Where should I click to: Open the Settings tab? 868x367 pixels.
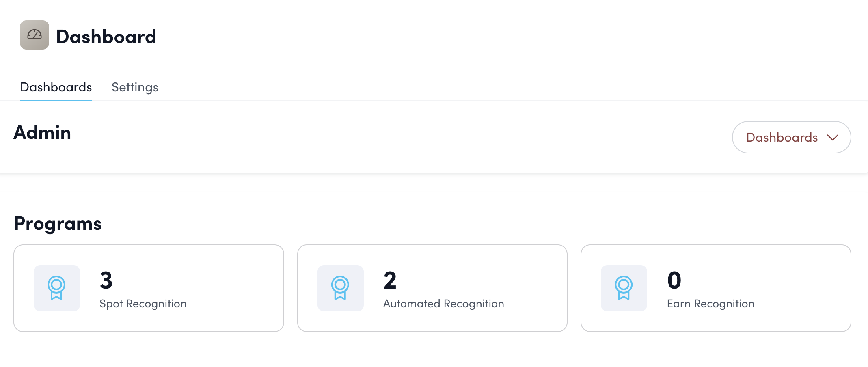click(x=135, y=87)
